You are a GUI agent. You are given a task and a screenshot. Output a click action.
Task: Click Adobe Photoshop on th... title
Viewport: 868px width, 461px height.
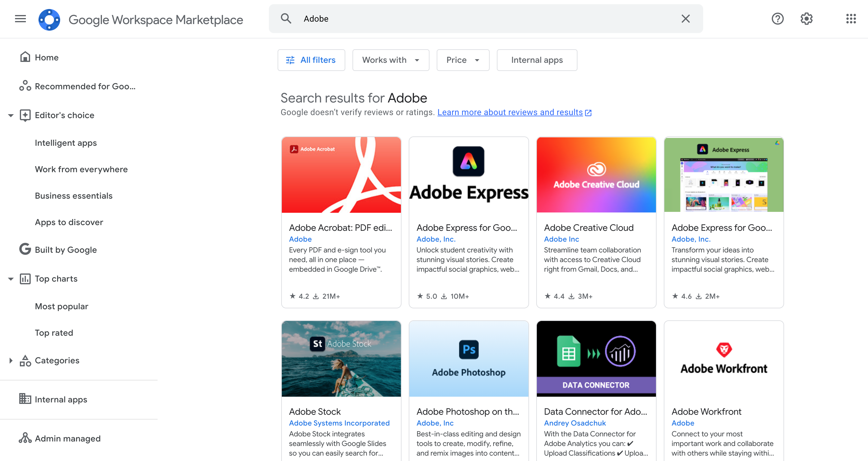pos(467,411)
